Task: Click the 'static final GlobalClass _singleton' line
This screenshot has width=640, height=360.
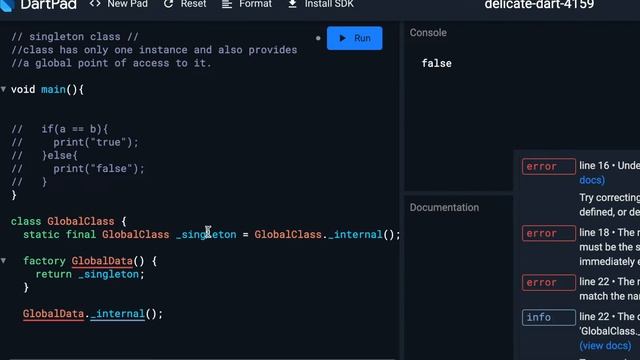Action: [x=211, y=235]
